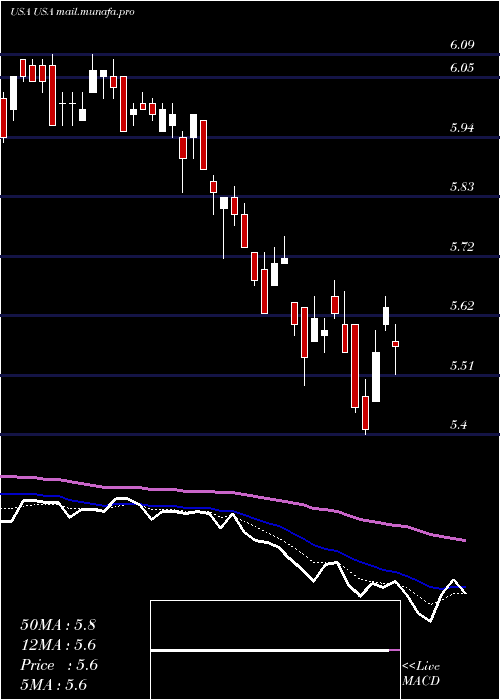The image size is (500, 700).
Task: Click the USA USA mail.munafa.pro title text
Action: 72,12
